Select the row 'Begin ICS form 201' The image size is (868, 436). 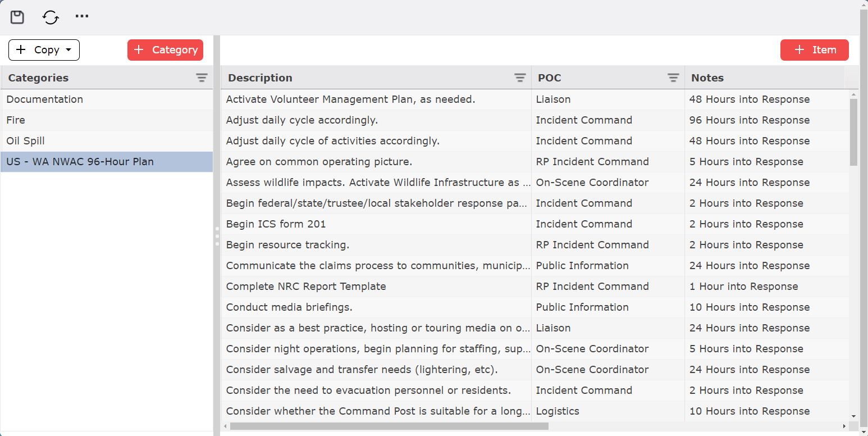(276, 224)
